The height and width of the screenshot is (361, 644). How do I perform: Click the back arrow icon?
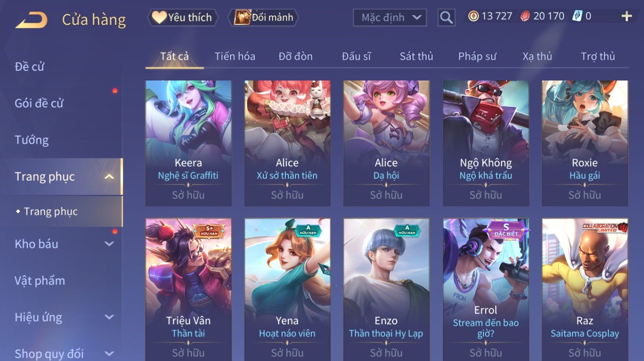(x=31, y=20)
